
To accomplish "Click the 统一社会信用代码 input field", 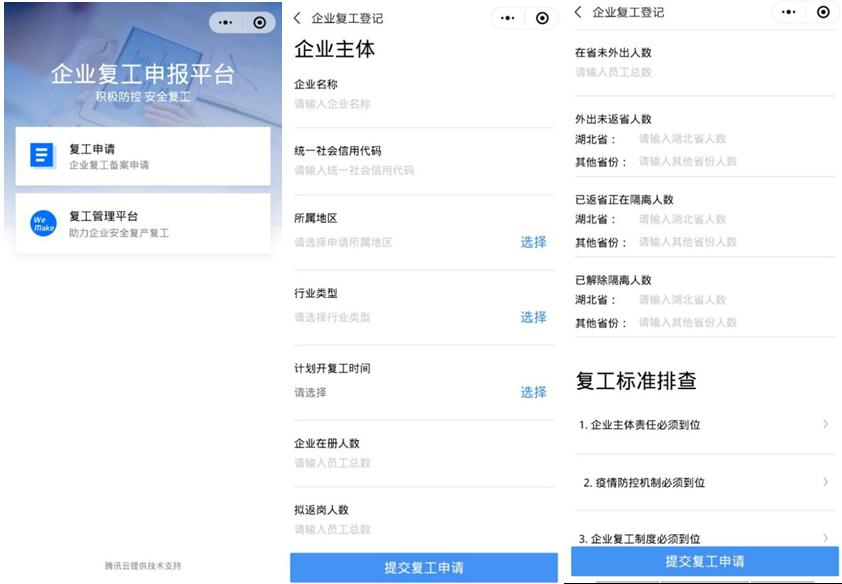I will (420, 170).
